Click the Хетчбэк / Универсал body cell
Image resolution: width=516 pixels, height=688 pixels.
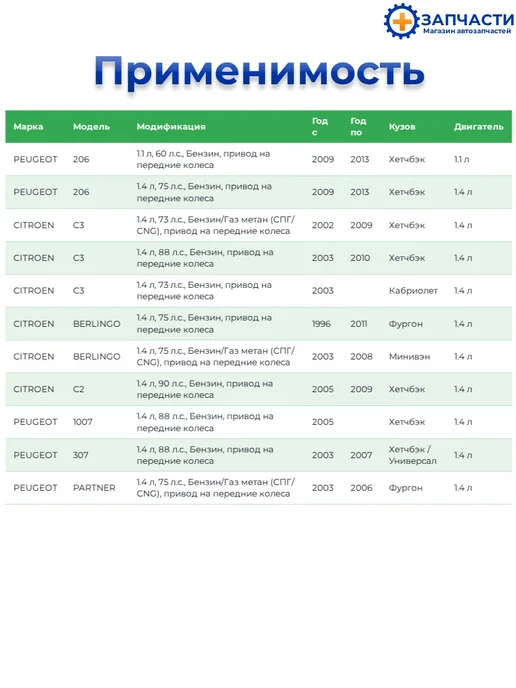point(412,455)
